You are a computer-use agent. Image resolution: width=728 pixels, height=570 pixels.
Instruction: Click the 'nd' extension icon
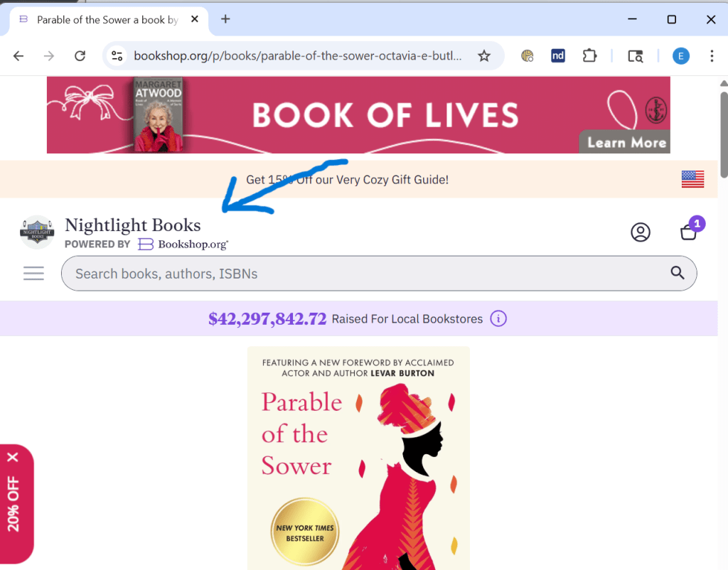[x=558, y=56]
